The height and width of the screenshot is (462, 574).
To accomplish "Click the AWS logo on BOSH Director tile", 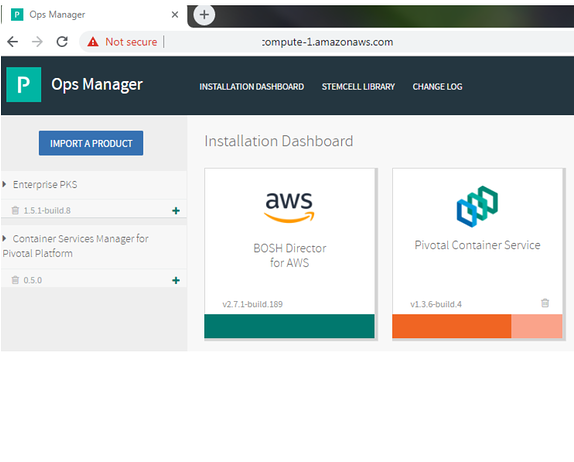I will (x=289, y=207).
